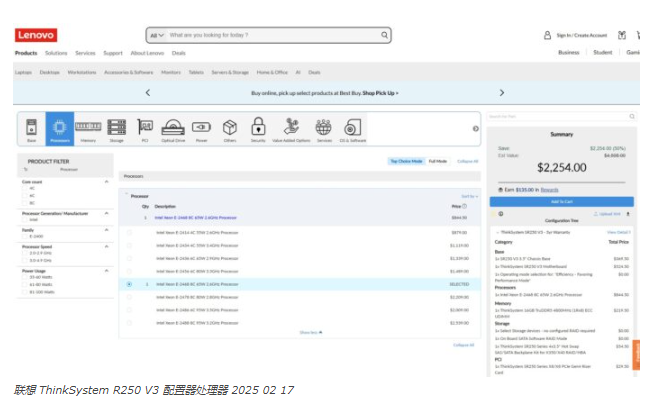Screen dimensions: 647x414
Task: Collapse the ThinkSystem SR250 V3 configuration tree
Action: coord(498,232)
